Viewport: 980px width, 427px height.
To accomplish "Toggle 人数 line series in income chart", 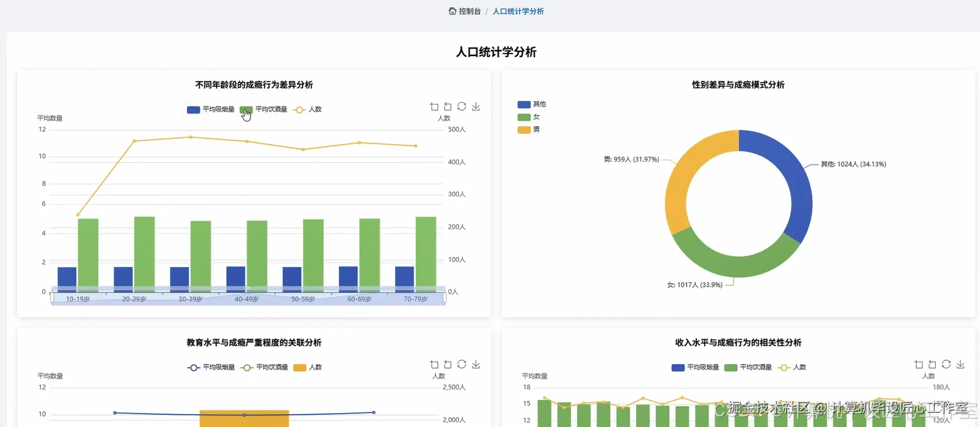I will point(792,367).
